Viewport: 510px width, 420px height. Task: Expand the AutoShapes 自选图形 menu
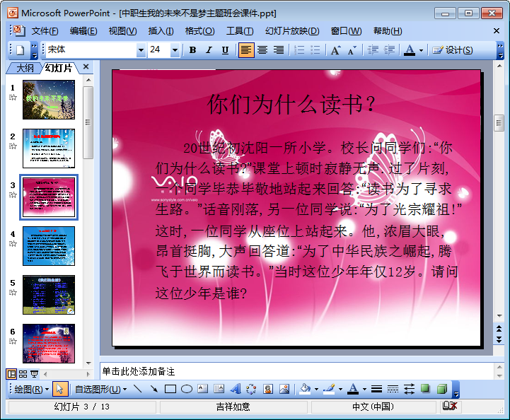100,389
